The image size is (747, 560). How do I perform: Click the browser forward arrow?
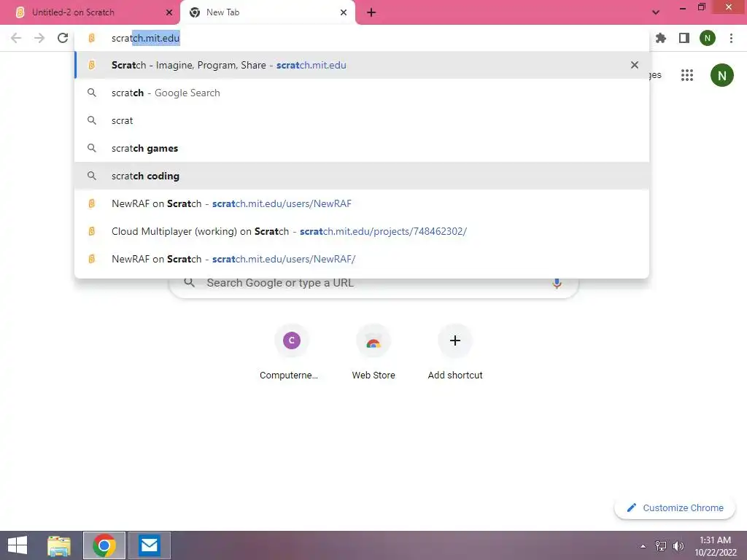tap(39, 38)
